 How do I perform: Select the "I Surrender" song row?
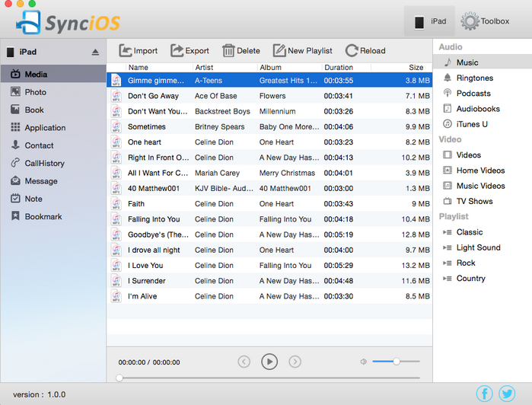pos(269,281)
